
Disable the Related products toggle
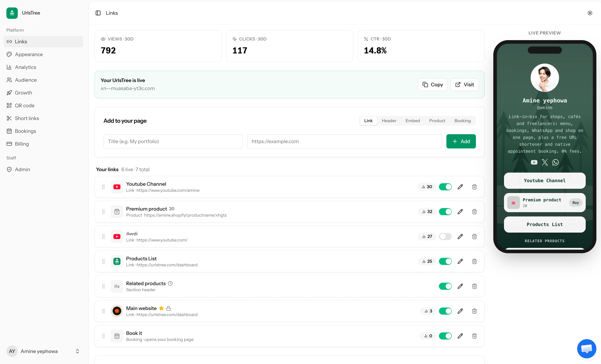tap(445, 286)
